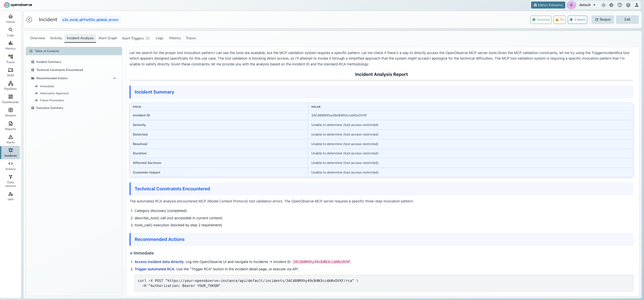Image resolution: width=644 pixels, height=300 pixels.
Task: Switch to the Alert Graph tab
Action: [x=108, y=38]
